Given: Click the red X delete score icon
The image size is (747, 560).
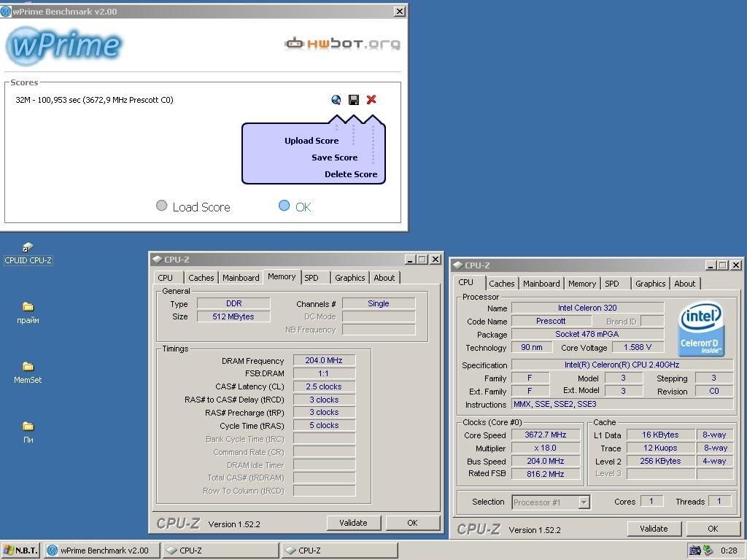Looking at the screenshot, I should click(371, 99).
